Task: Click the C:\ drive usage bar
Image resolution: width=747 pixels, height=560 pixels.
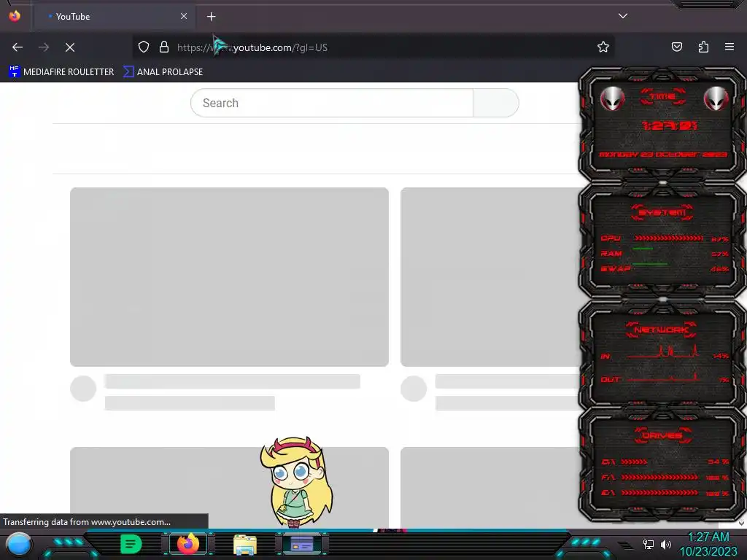Action: [x=635, y=462]
